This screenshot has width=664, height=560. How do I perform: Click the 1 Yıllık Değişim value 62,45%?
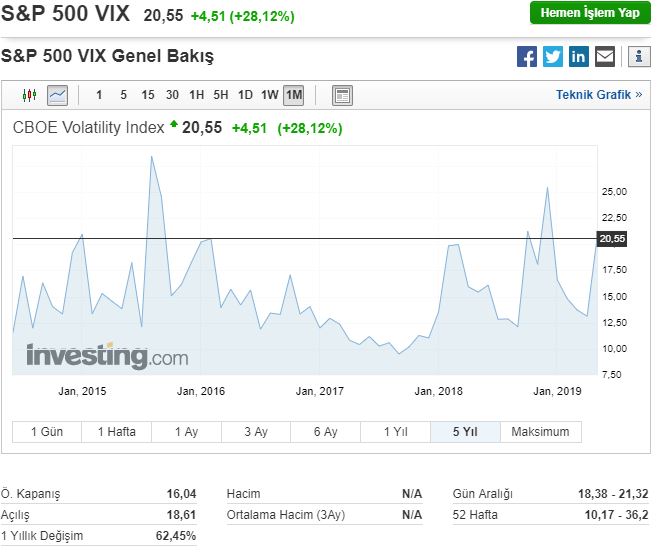[176, 536]
